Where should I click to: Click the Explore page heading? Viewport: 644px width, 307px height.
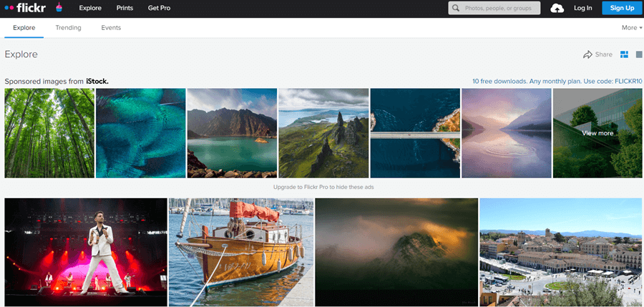pos(21,54)
